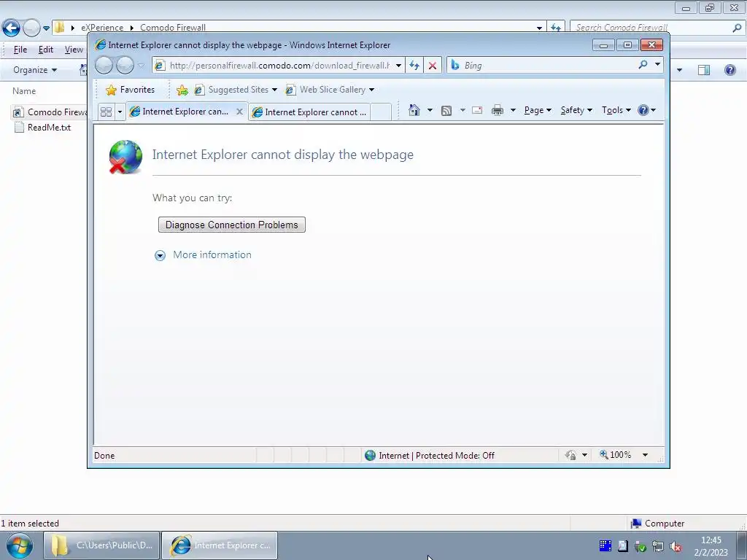The height and width of the screenshot is (560, 747).
Task: Close the active Internet Explorer tab
Action: (x=239, y=112)
